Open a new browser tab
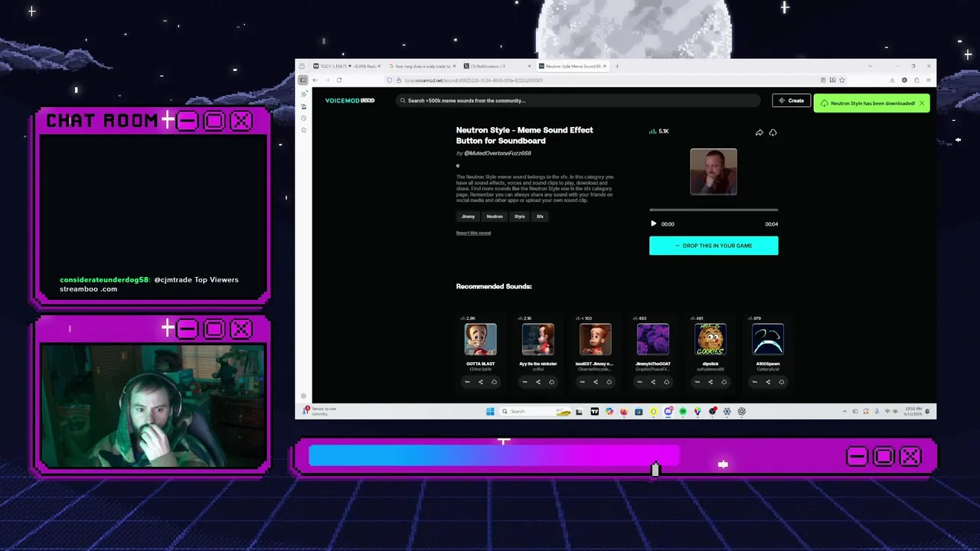The height and width of the screenshot is (551, 980). pos(617,67)
